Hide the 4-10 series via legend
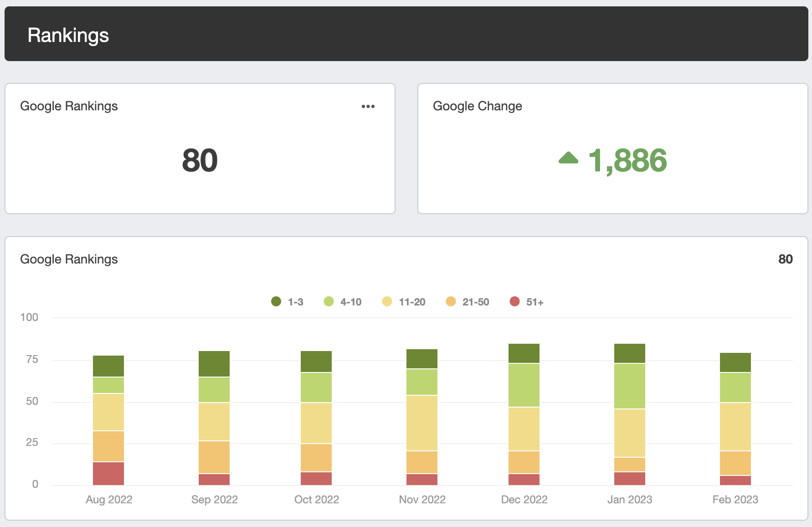This screenshot has height=527, width=812. click(342, 302)
